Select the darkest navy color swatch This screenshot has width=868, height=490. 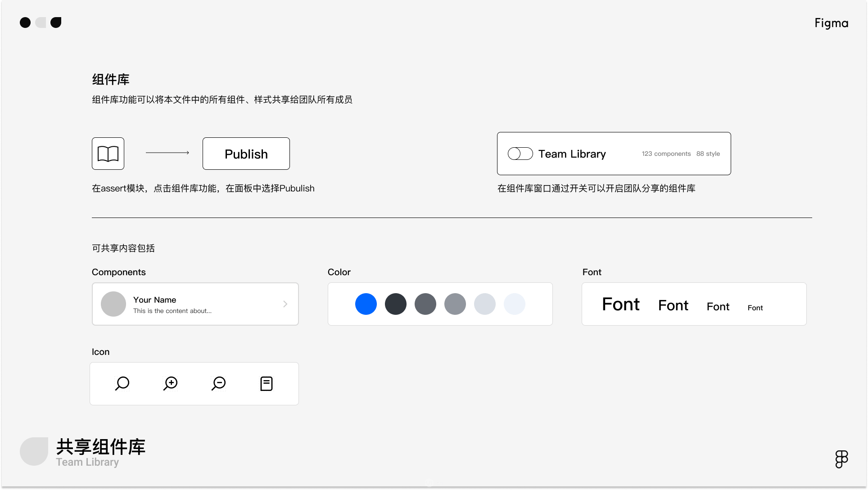coord(396,304)
